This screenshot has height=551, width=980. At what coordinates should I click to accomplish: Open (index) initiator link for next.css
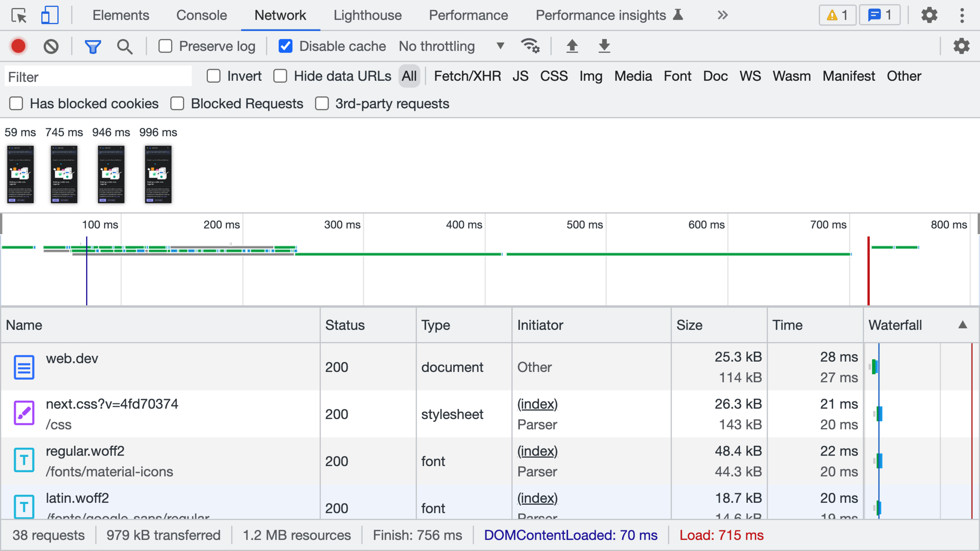(x=537, y=404)
